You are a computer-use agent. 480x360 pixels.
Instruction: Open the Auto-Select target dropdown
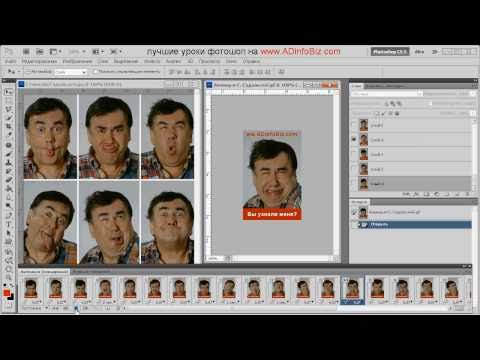(x=71, y=72)
